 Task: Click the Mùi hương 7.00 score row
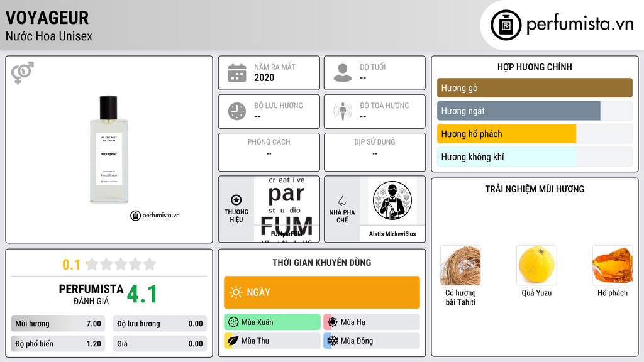point(58,324)
